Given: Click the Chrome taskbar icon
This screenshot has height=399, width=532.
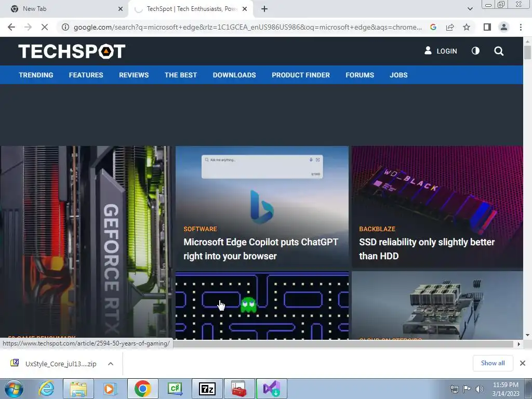Looking at the screenshot, I should coord(142,389).
